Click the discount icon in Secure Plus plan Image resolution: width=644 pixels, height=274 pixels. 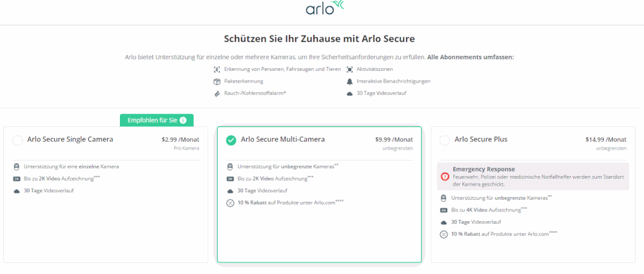(x=444, y=235)
